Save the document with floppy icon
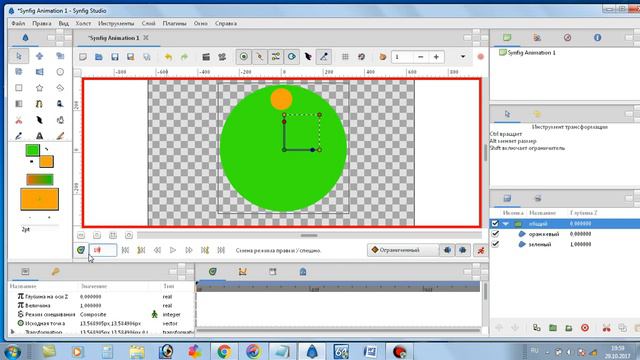 [115, 57]
